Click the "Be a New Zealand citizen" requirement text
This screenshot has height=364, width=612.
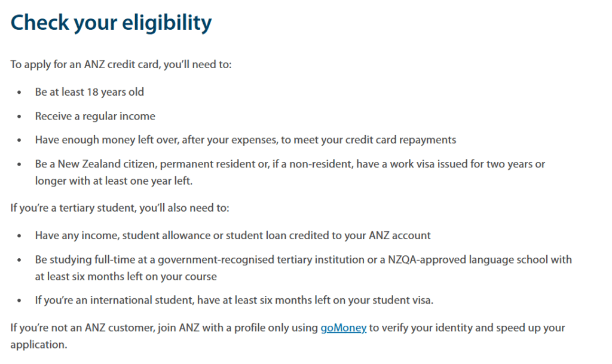290,164
